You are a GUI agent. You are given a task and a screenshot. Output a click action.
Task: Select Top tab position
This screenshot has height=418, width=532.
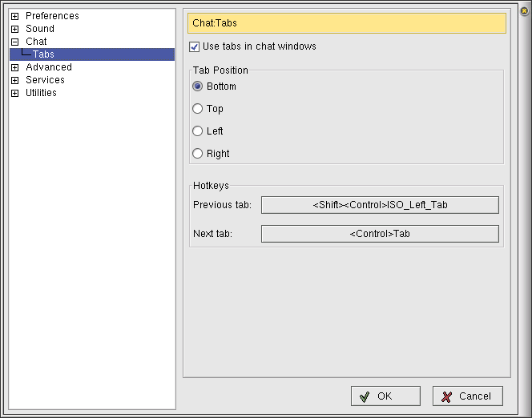[x=198, y=109]
